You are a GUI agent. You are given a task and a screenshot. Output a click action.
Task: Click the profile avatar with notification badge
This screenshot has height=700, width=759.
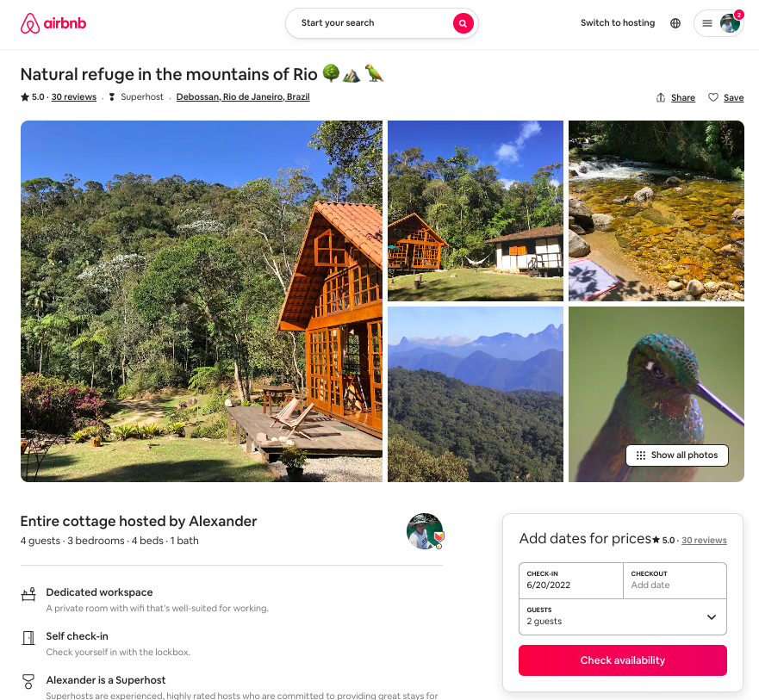[x=730, y=22]
